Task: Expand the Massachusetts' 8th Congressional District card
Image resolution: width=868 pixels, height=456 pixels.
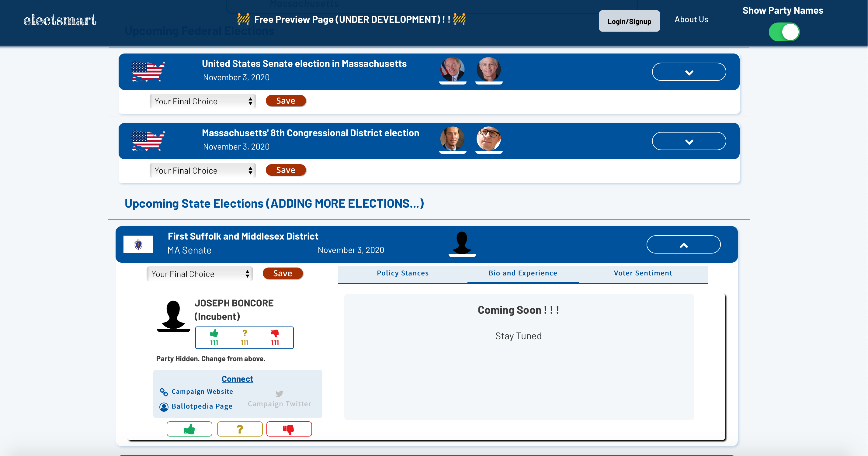Action: [689, 141]
